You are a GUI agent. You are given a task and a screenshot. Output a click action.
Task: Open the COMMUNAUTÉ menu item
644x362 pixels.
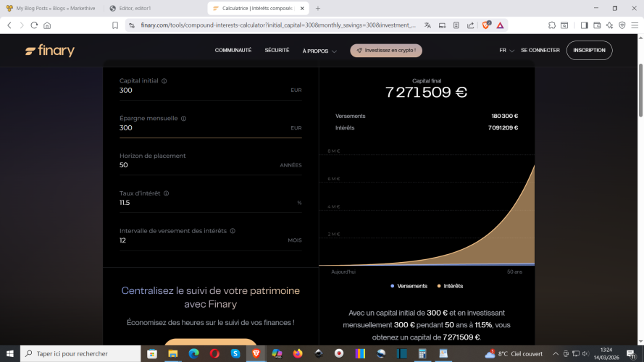click(x=233, y=51)
